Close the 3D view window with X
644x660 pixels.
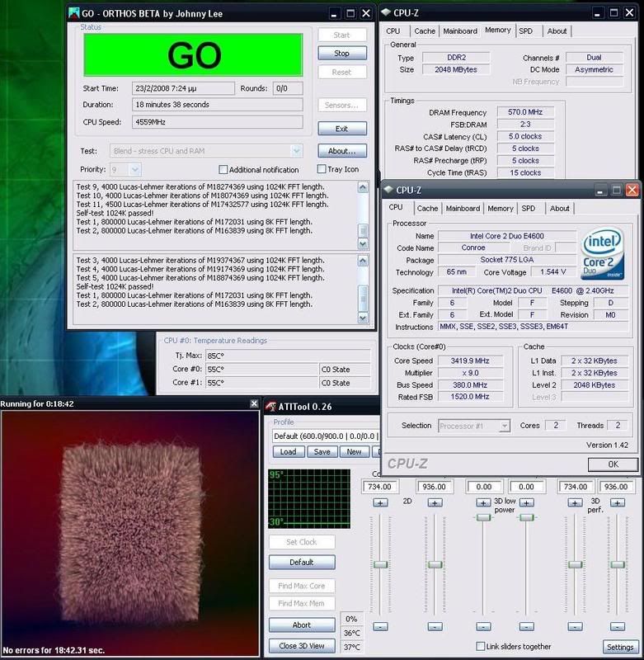pyautogui.click(x=254, y=403)
